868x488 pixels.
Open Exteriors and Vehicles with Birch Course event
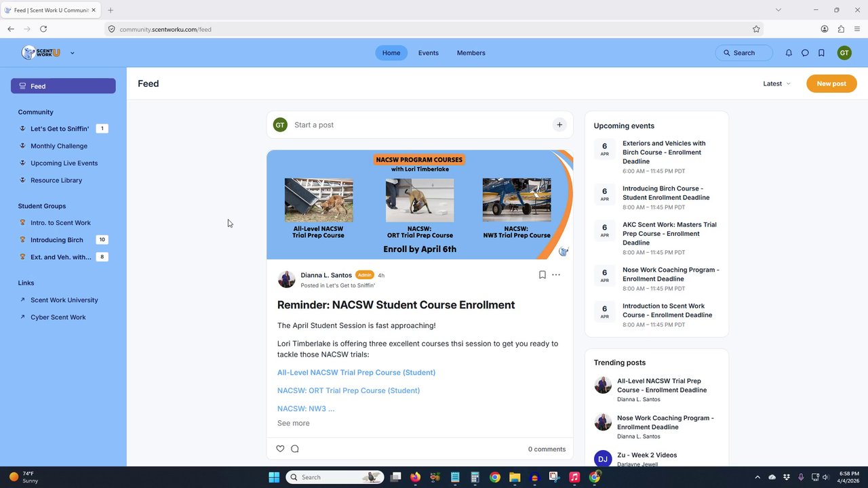click(664, 152)
